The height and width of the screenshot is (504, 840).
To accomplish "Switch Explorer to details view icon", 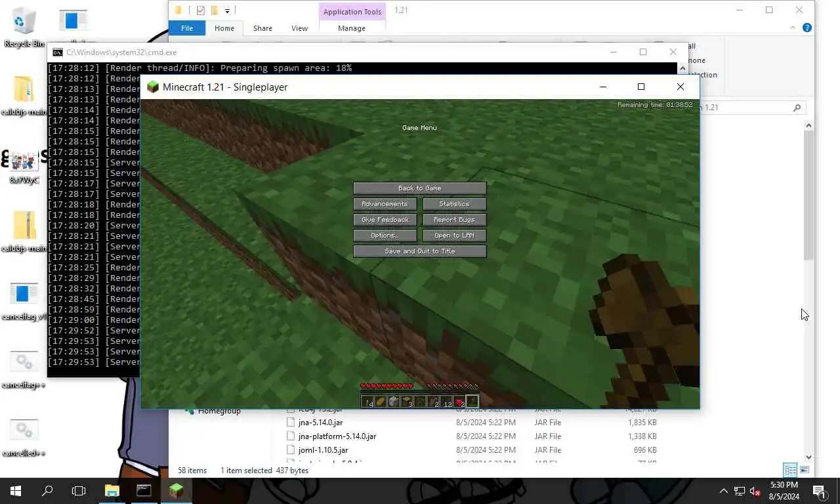I will [x=790, y=470].
